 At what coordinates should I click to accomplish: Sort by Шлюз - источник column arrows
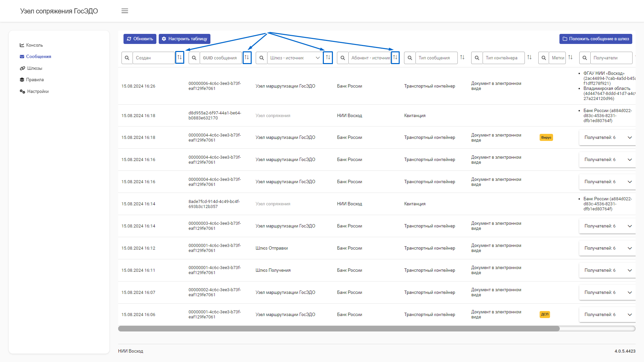click(328, 57)
